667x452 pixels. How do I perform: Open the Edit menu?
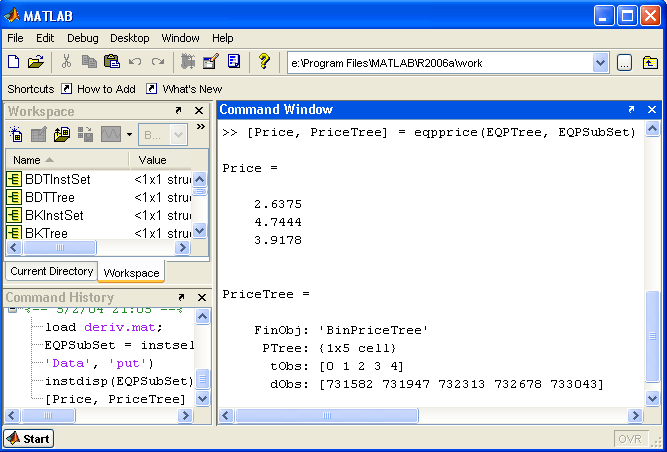[45, 38]
